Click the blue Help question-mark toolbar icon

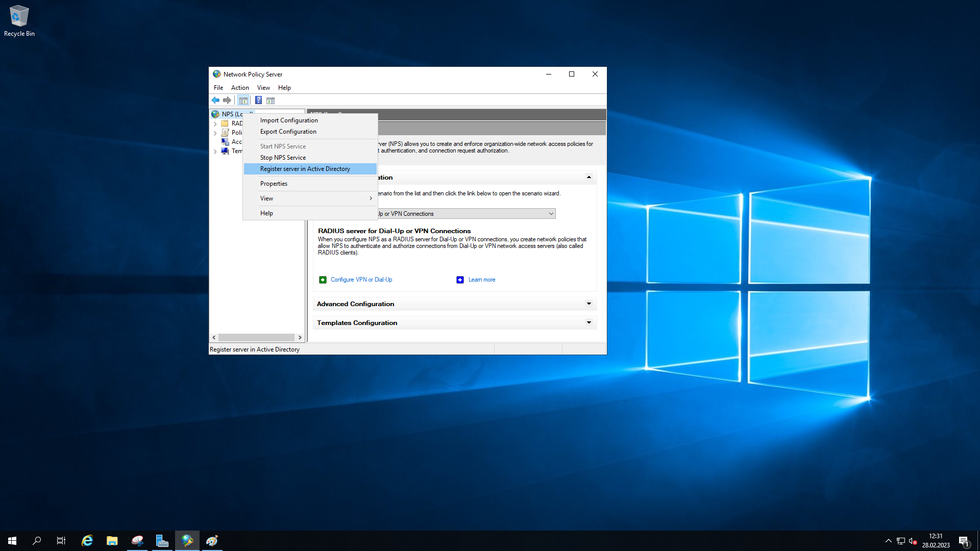coord(259,101)
